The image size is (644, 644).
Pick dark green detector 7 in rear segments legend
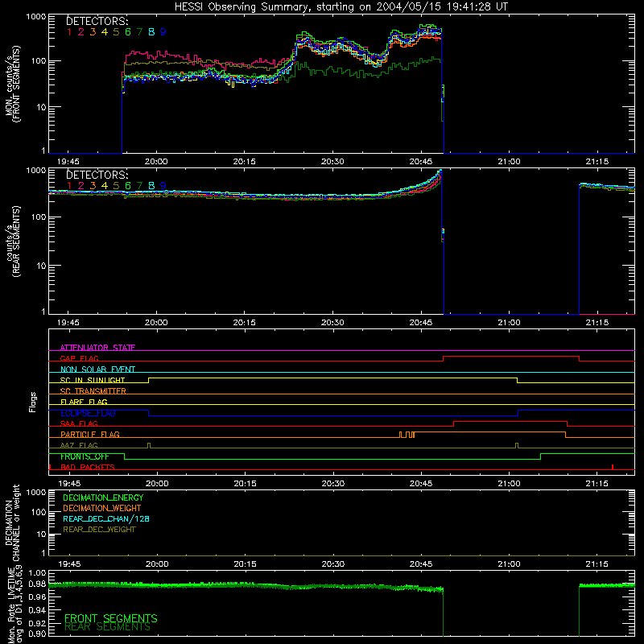click(x=139, y=186)
